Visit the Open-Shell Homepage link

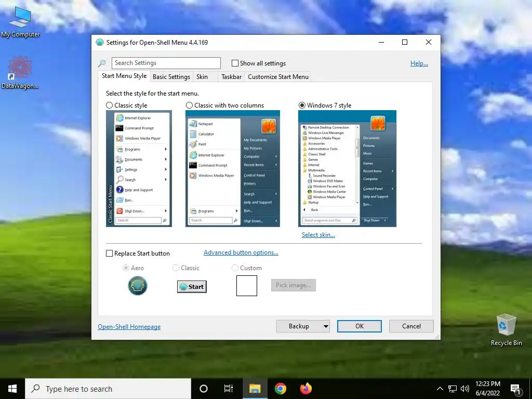[129, 327]
